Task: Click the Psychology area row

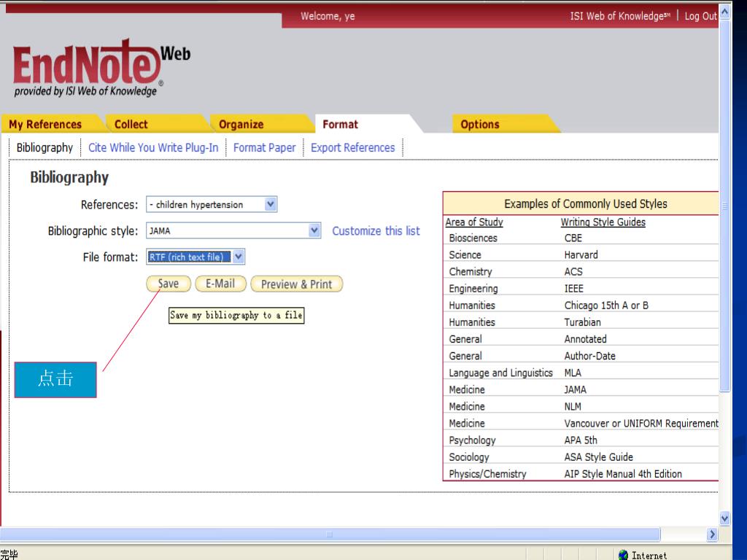Action: point(472,440)
